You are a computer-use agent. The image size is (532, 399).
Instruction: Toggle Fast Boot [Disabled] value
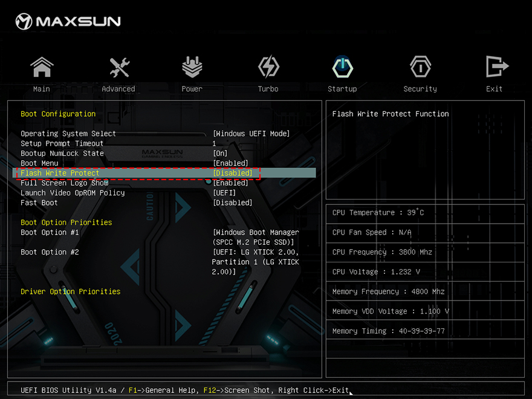233,203
